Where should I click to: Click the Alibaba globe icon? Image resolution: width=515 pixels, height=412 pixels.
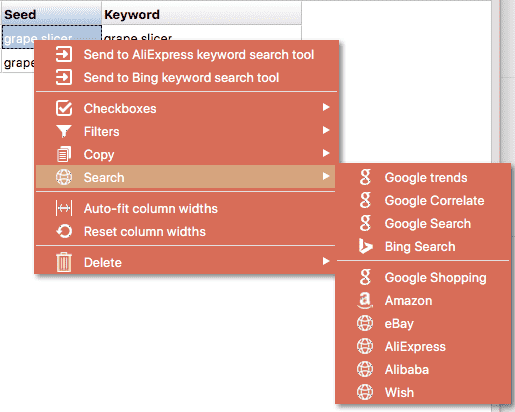365,369
